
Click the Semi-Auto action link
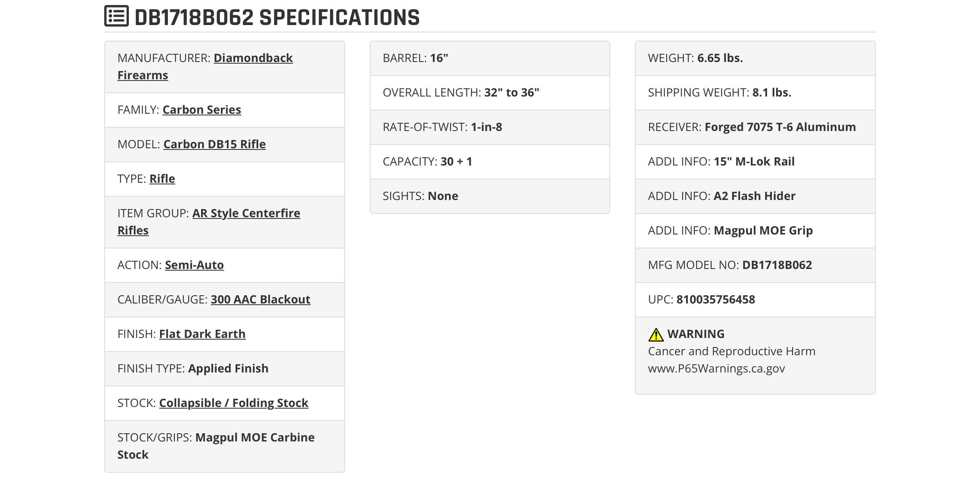194,265
